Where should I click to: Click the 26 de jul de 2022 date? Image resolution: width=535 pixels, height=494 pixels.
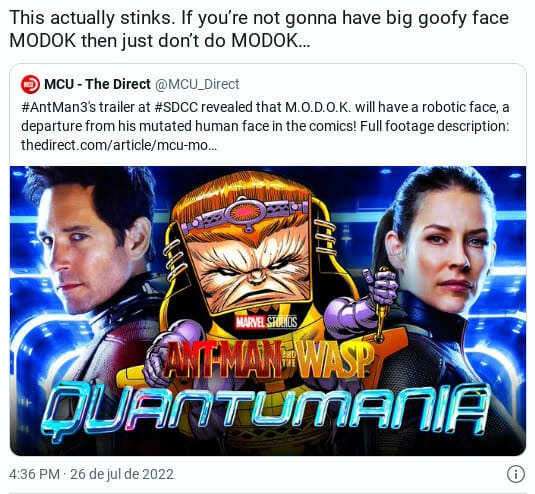tap(122, 474)
